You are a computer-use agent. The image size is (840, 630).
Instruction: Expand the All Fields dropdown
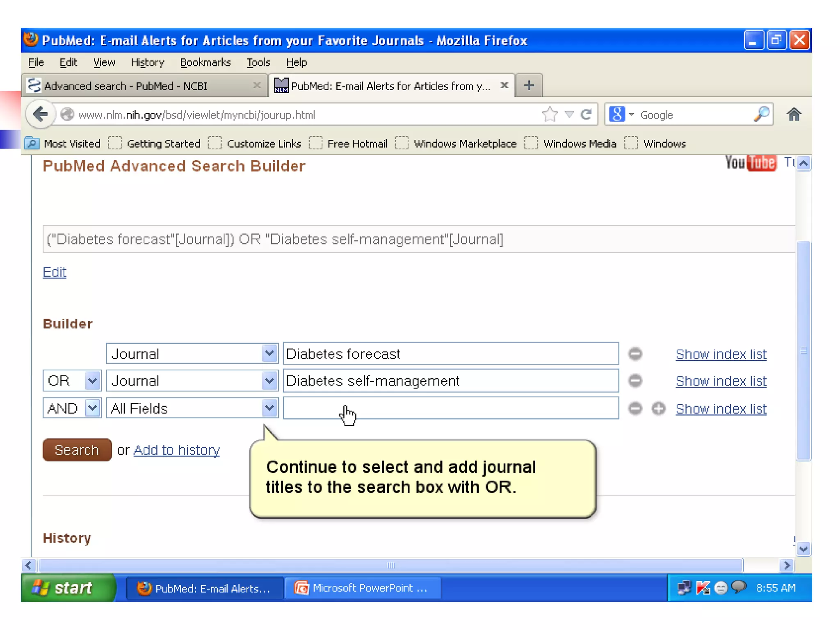pos(269,409)
